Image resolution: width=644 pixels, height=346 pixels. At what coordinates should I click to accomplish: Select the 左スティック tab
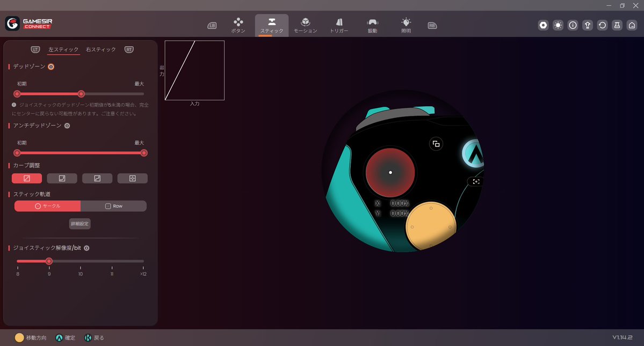pyautogui.click(x=63, y=49)
